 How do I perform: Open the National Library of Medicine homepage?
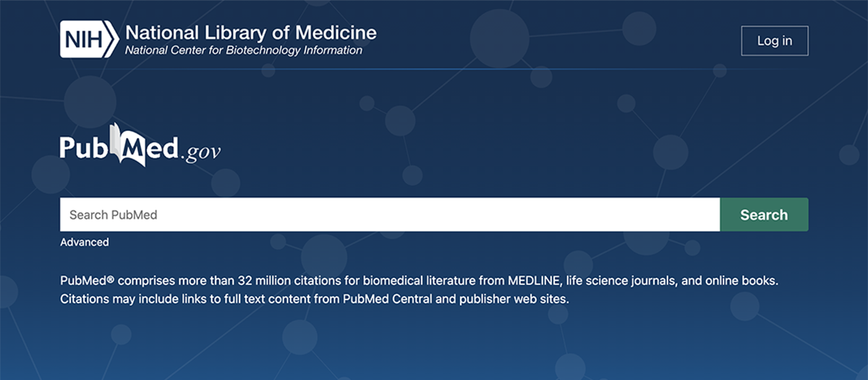coord(250,33)
